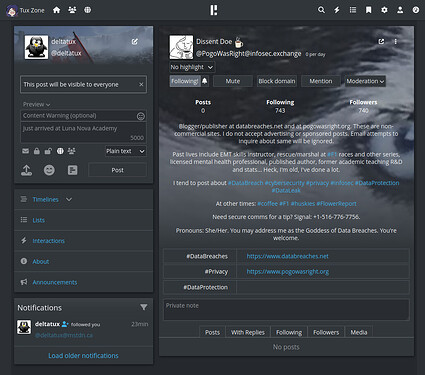Viewport: 425px width, 375px height.
Task: Toggle the notification bell for Dissent Doe
Action: (x=204, y=81)
